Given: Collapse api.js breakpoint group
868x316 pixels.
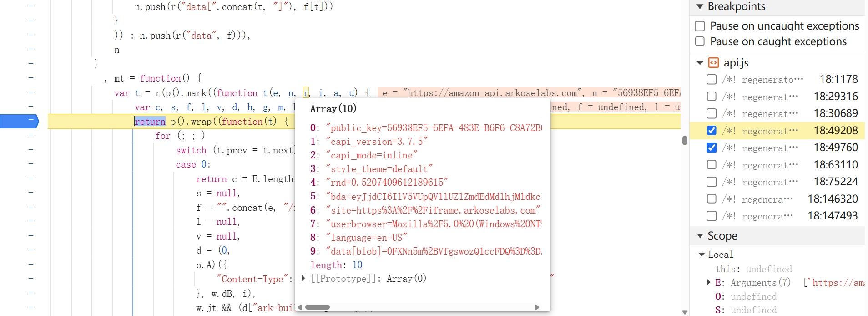Looking at the screenshot, I should click(x=700, y=63).
